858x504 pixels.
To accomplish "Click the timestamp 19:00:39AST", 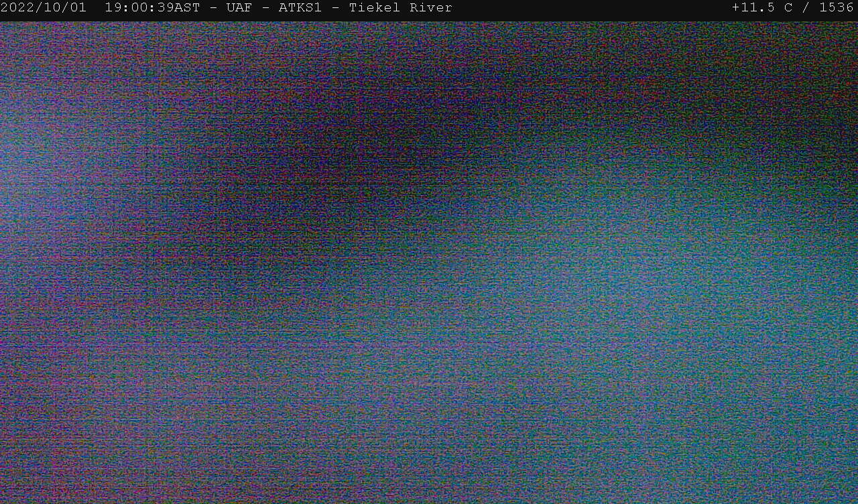I will 152,8.
